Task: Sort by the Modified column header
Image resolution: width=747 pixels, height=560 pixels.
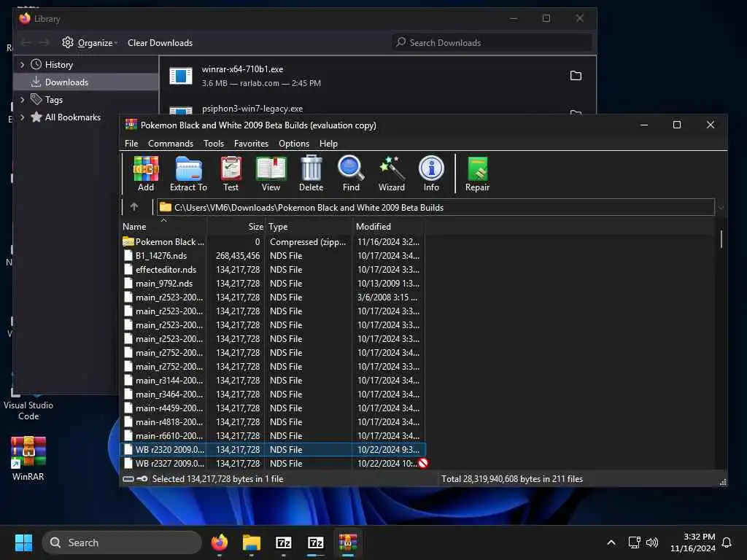Action: 389,226
